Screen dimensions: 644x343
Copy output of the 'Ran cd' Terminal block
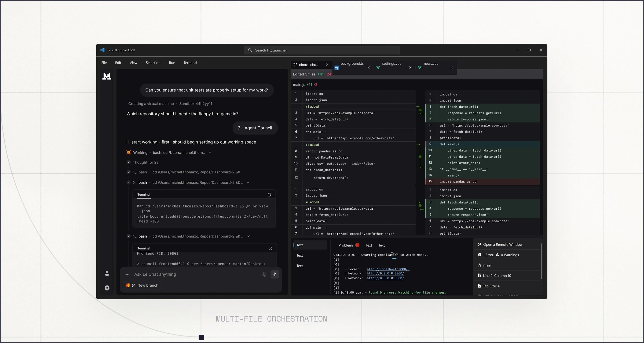(x=269, y=195)
